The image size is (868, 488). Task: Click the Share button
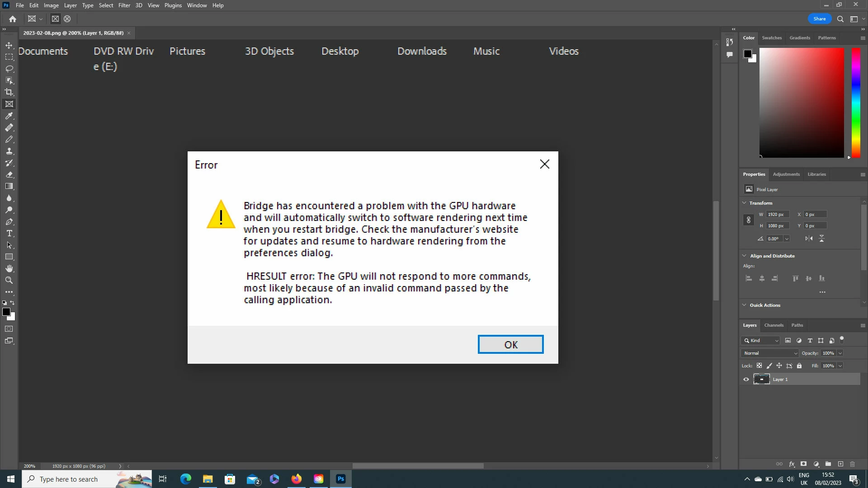(819, 19)
